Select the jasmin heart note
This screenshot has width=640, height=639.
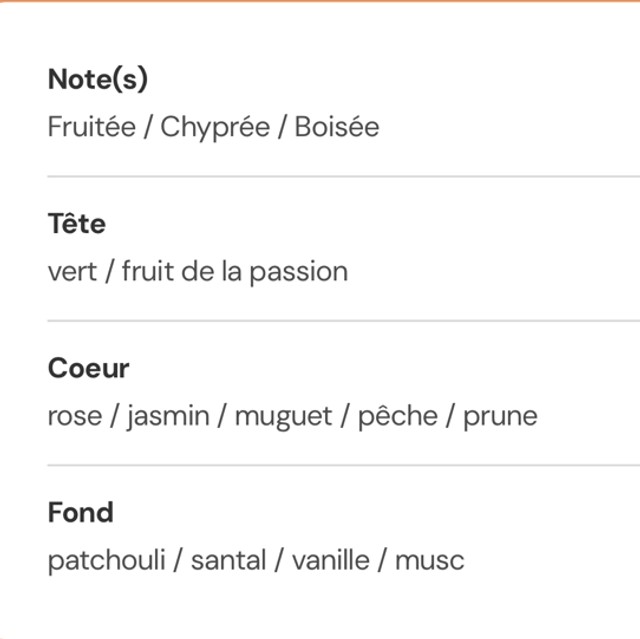168,416
